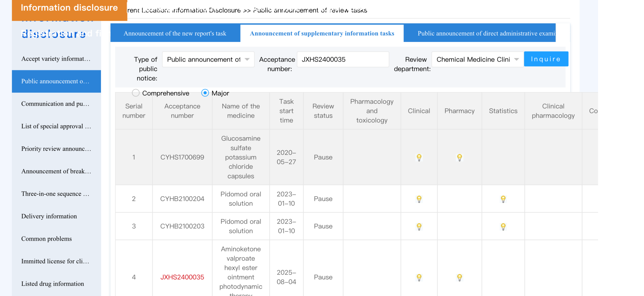Screen dimensions: 644x296
Task: Open the red JXHS2400035 acceptance link
Action: pos(182,277)
